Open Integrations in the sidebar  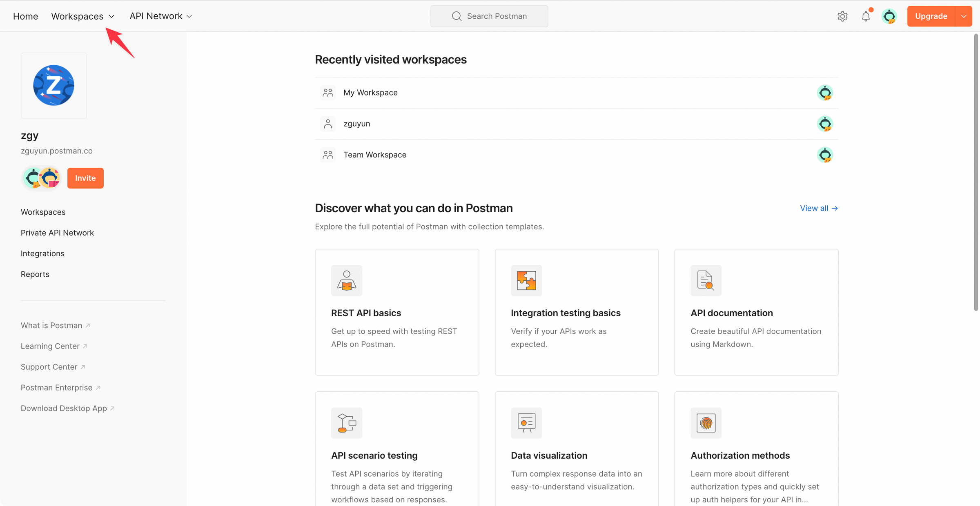click(42, 253)
